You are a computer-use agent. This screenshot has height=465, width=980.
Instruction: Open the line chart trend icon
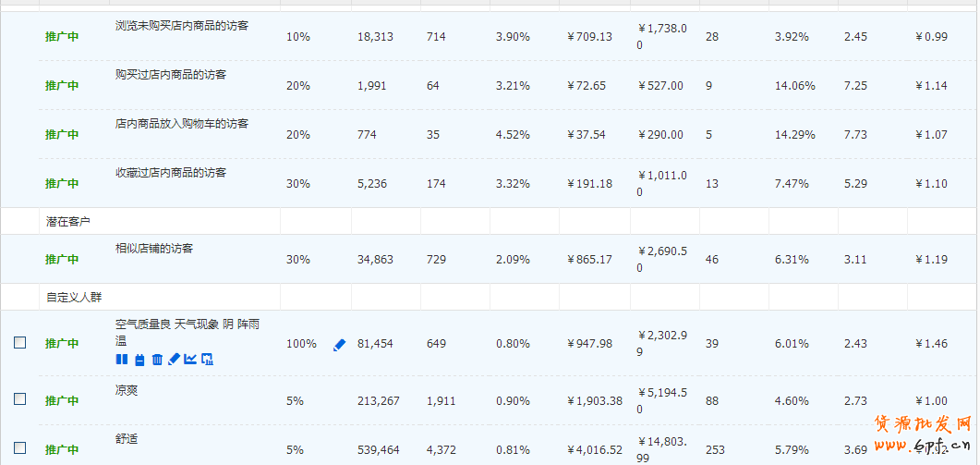[x=190, y=360]
